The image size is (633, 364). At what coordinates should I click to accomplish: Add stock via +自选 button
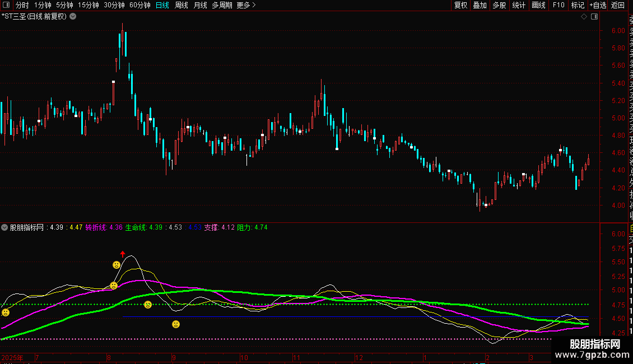pyautogui.click(x=598, y=5)
